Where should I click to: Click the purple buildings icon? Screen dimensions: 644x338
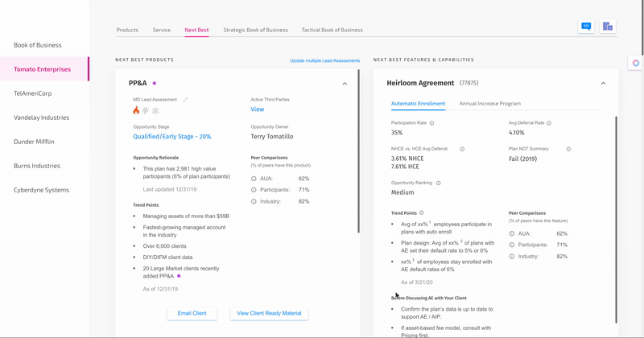pos(608,27)
